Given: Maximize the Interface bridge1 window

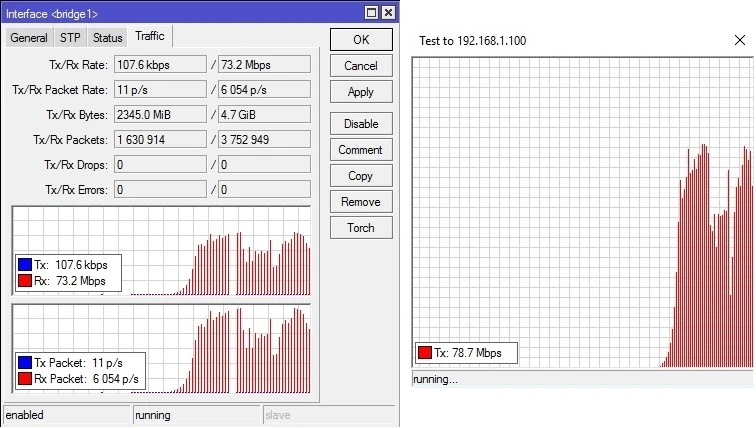Looking at the screenshot, I should (x=371, y=13).
